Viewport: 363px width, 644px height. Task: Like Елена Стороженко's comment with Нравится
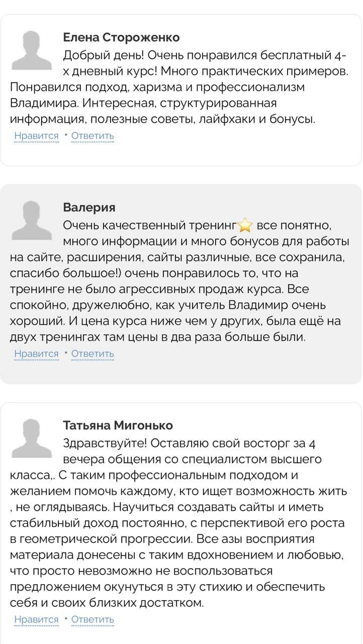tap(36, 136)
